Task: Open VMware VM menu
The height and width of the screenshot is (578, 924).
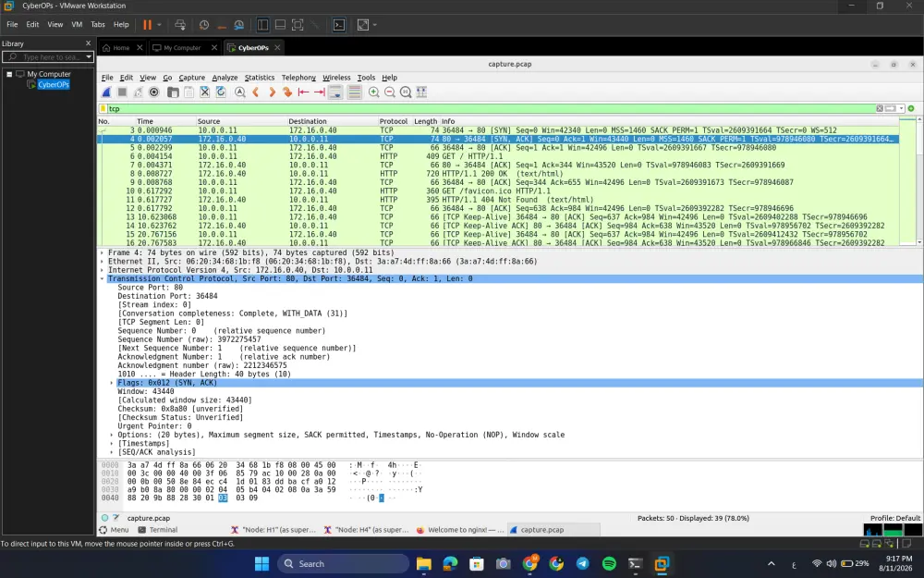Action: tap(77, 25)
